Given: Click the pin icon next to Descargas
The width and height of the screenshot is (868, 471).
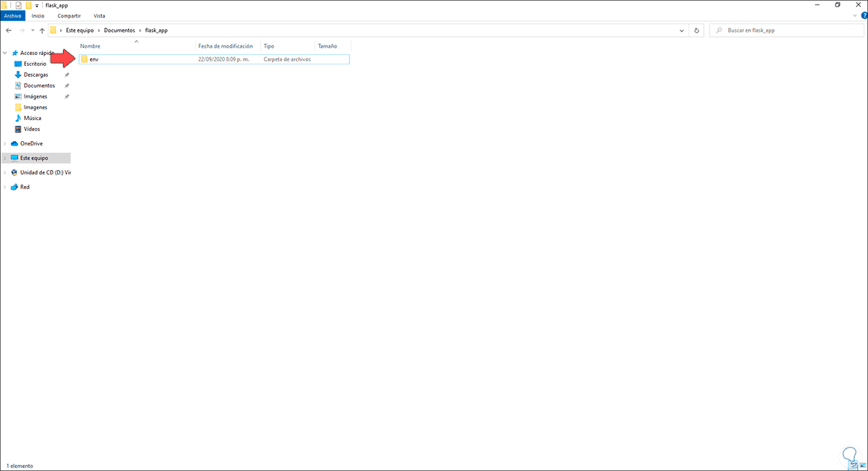Looking at the screenshot, I should click(67, 75).
